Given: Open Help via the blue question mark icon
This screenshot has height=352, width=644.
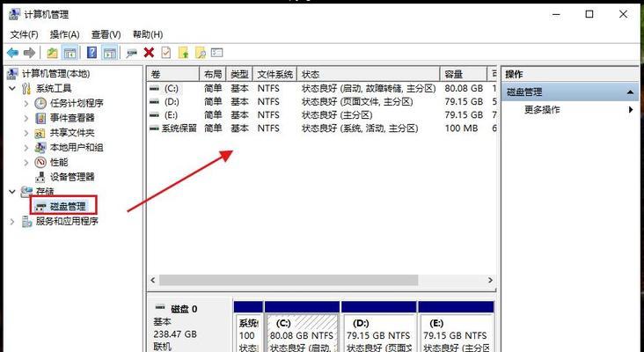Looking at the screenshot, I should [92, 53].
